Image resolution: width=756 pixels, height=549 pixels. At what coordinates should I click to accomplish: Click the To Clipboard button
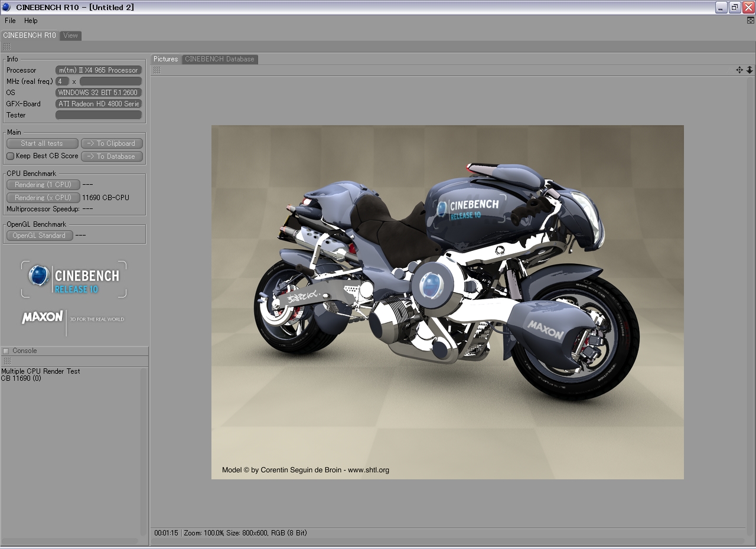(x=112, y=143)
